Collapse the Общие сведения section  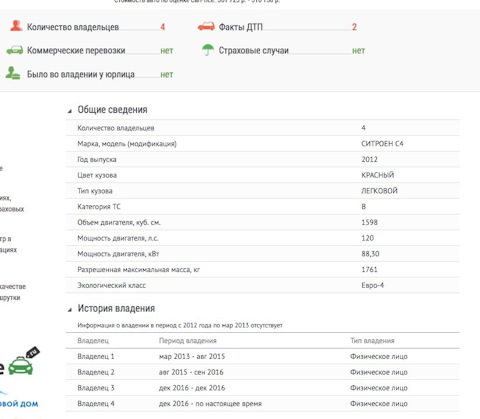pos(70,111)
